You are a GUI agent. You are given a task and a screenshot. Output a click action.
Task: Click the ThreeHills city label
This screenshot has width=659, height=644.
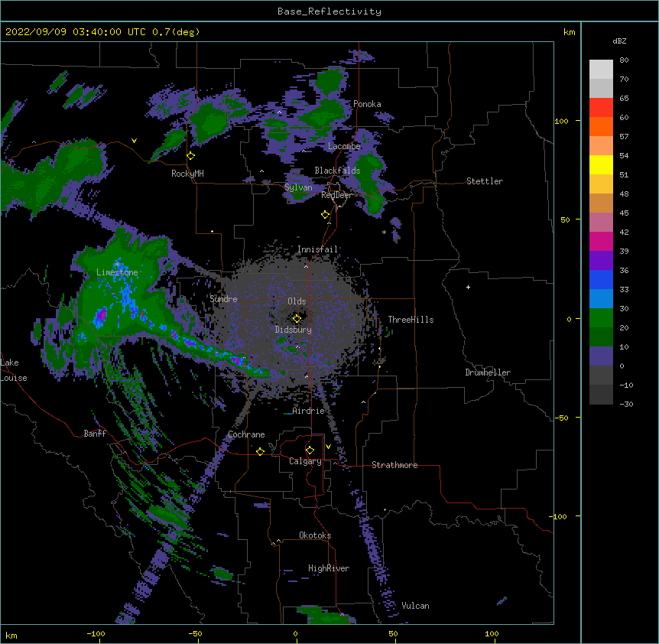411,320
